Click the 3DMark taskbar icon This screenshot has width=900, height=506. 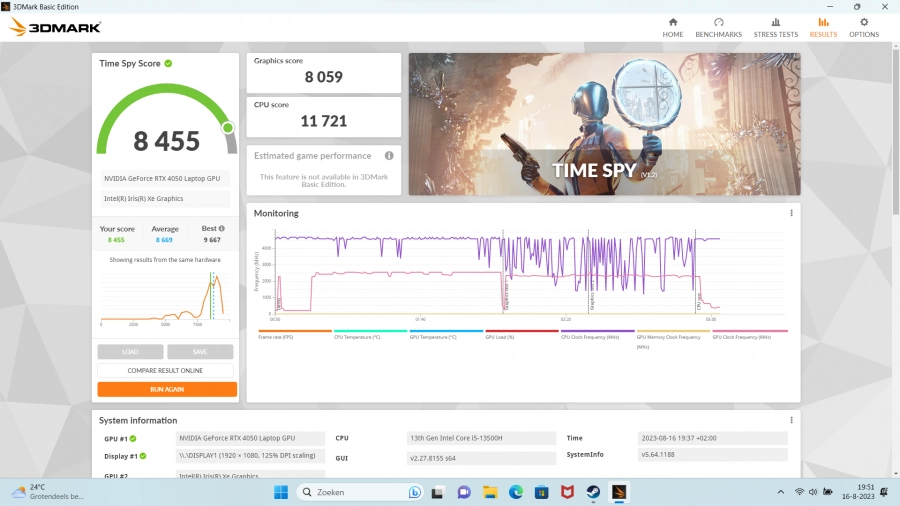pos(619,492)
